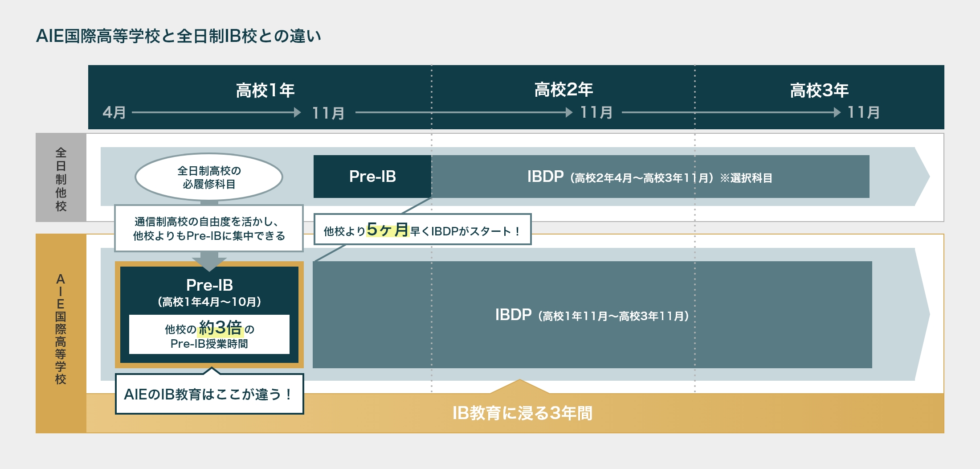Click the 'AIE国際高等学校' vertical row label
Viewport: 980px width, 469px height.
point(61,329)
